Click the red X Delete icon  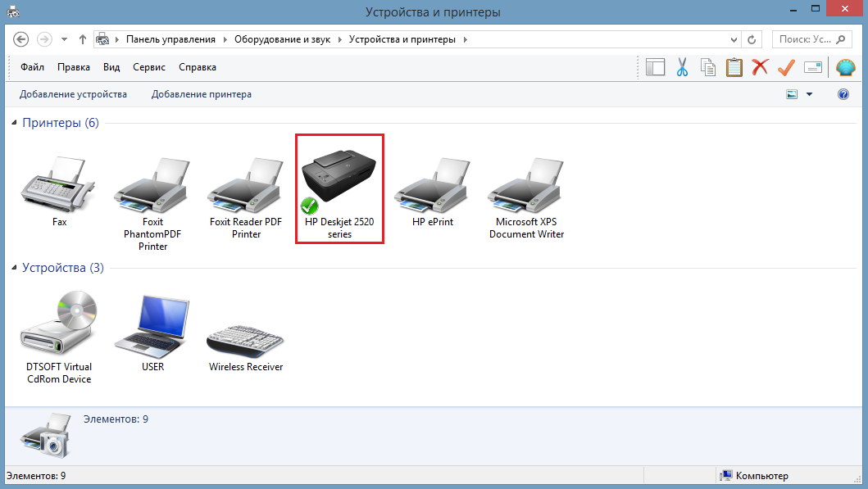[x=760, y=67]
